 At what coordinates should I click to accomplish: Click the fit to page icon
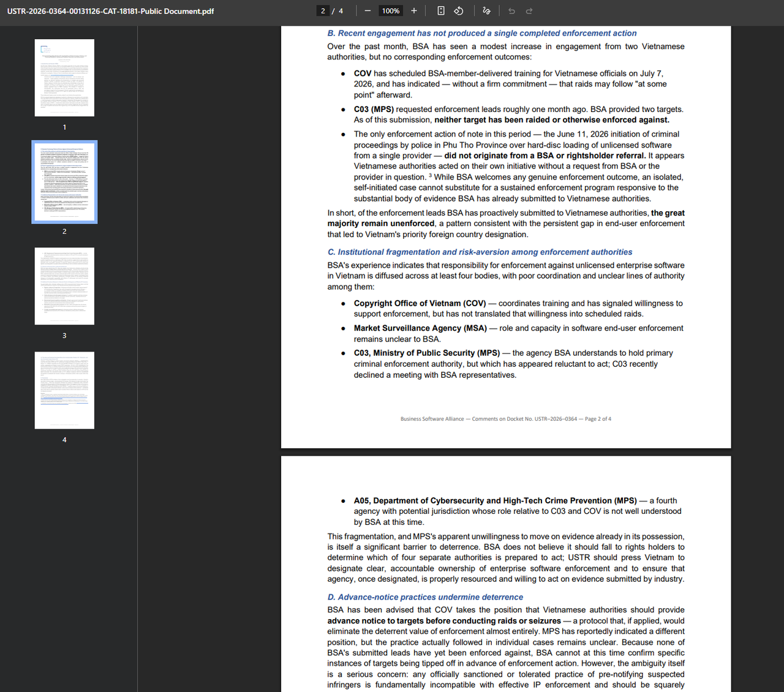click(441, 11)
